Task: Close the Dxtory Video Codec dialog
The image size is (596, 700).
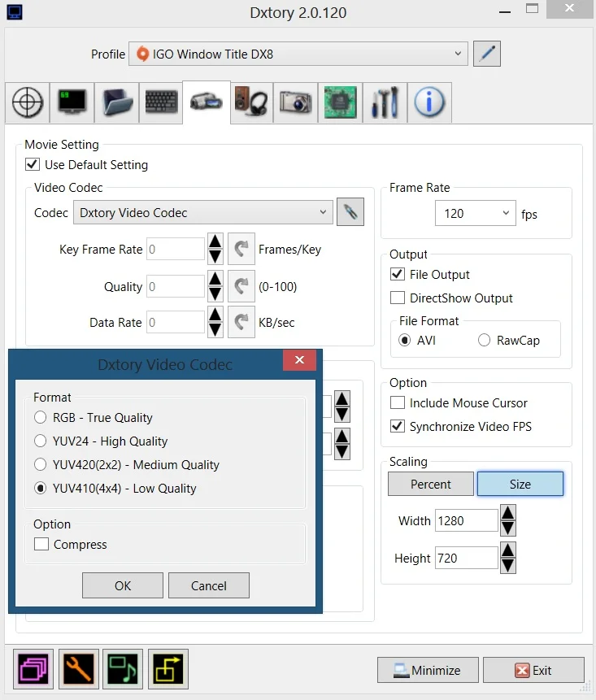Action: click(299, 360)
